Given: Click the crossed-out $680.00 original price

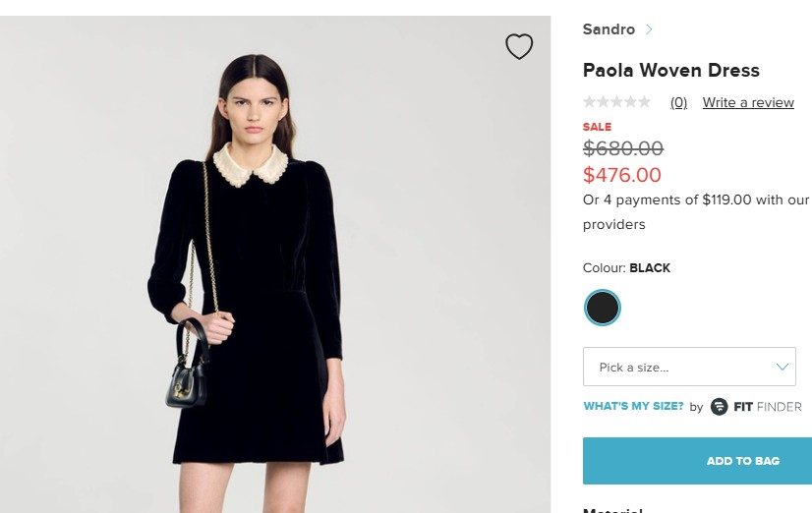Looking at the screenshot, I should [x=623, y=148].
